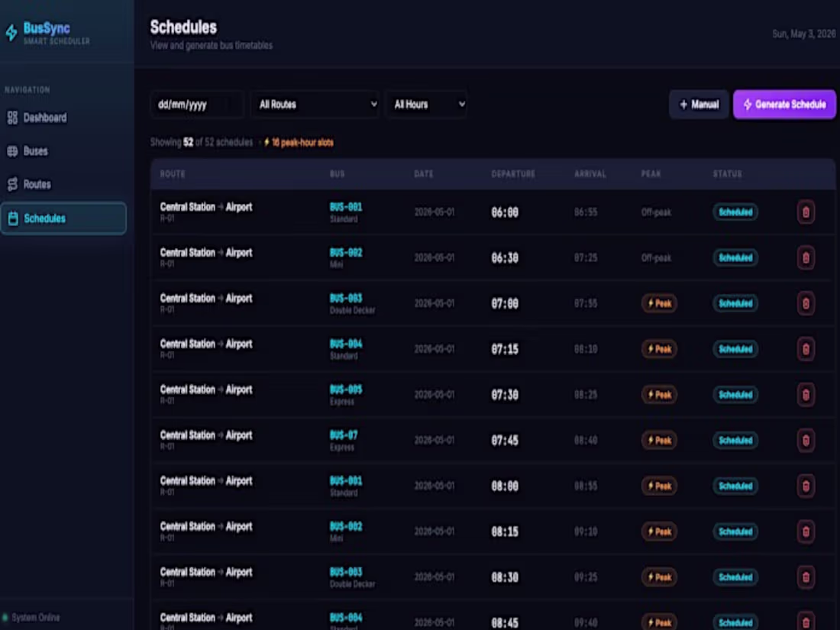The image size is (840, 630).
Task: Click Off-peak label in the 06:30 row
Action: (656, 257)
